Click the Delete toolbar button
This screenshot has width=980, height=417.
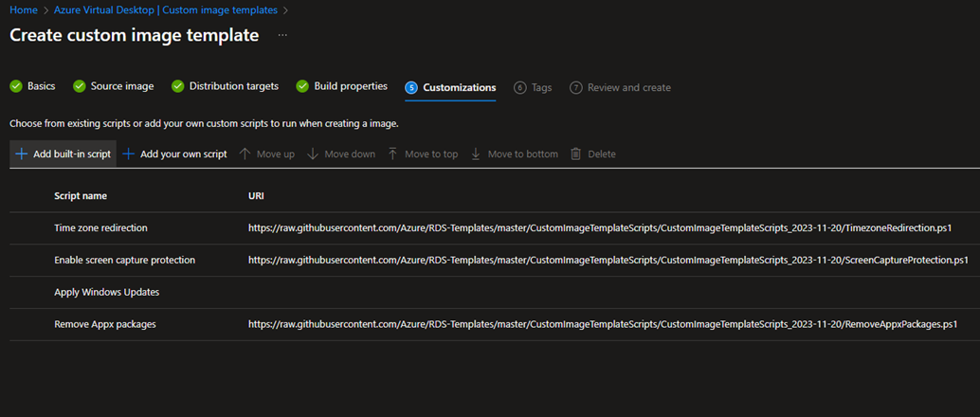tap(593, 154)
